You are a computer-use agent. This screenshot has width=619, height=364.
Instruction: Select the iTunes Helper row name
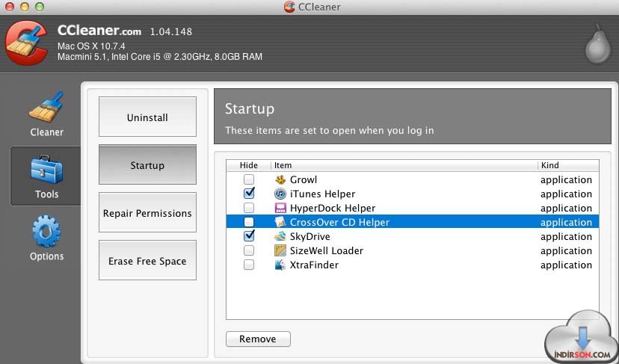point(322,194)
